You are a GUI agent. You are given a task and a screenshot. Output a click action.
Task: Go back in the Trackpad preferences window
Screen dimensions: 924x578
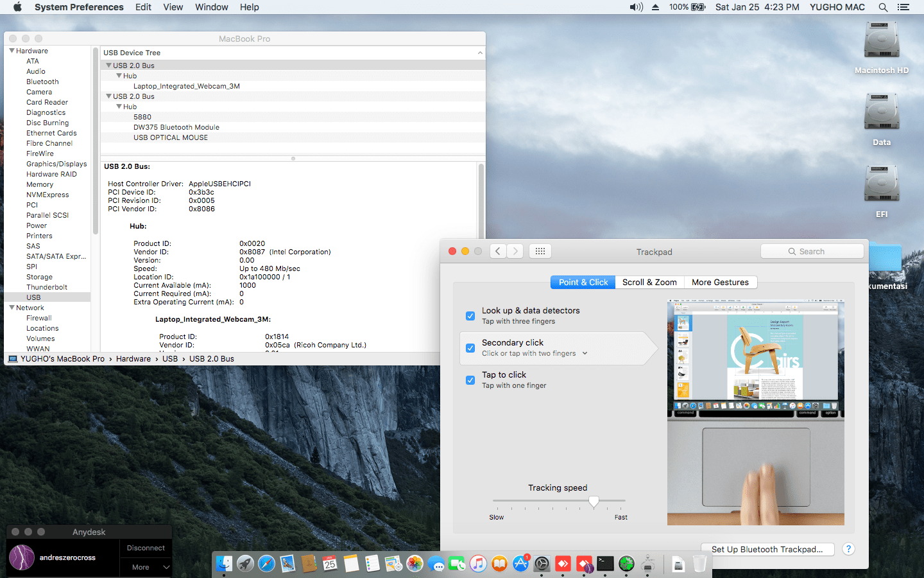(499, 251)
